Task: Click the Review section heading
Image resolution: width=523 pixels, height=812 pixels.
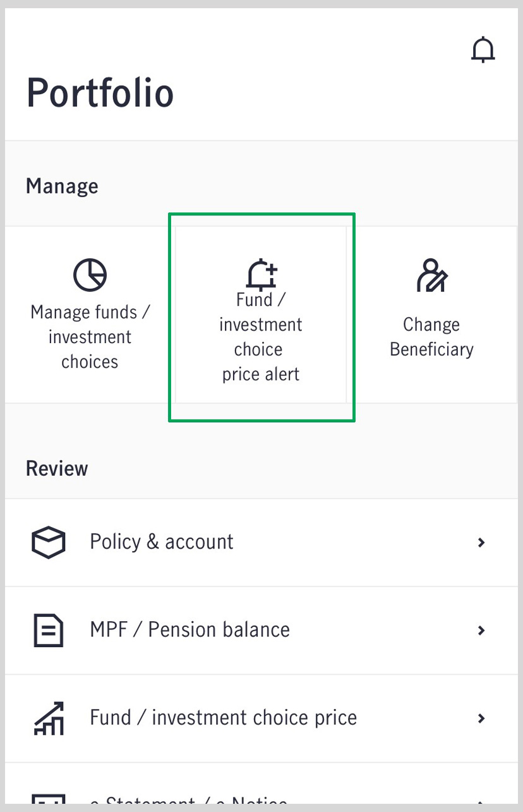Action: pos(57,469)
